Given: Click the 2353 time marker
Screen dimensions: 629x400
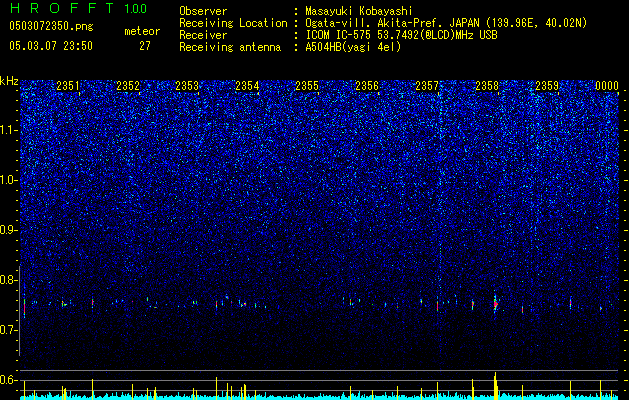Looking at the screenshot, I should (187, 86).
